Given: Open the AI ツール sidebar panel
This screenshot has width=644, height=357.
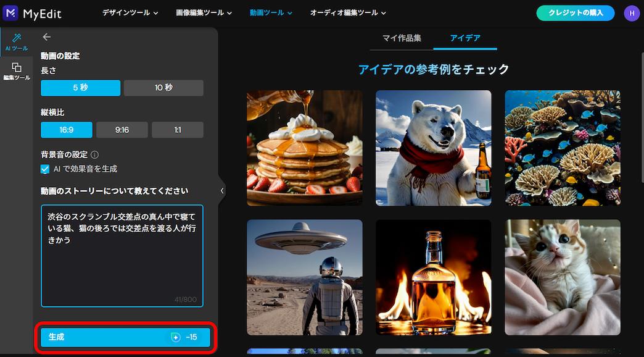Looking at the screenshot, I should click(x=17, y=43).
